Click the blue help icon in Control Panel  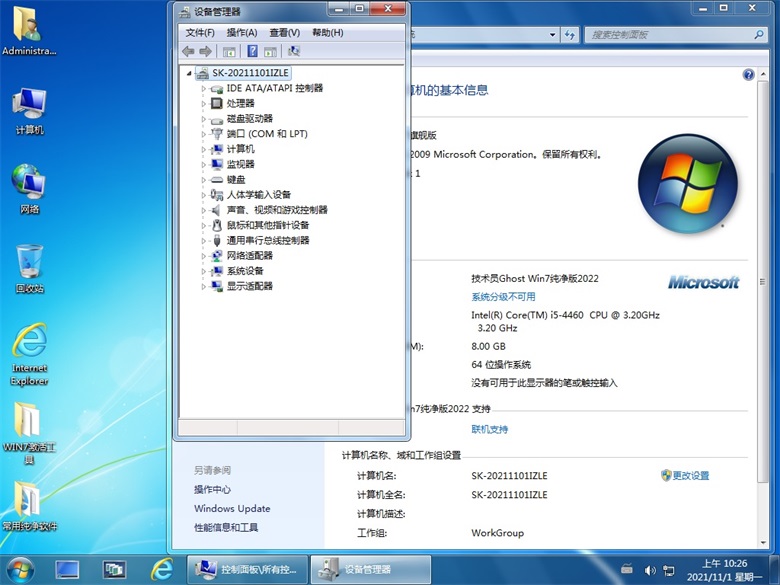(748, 75)
